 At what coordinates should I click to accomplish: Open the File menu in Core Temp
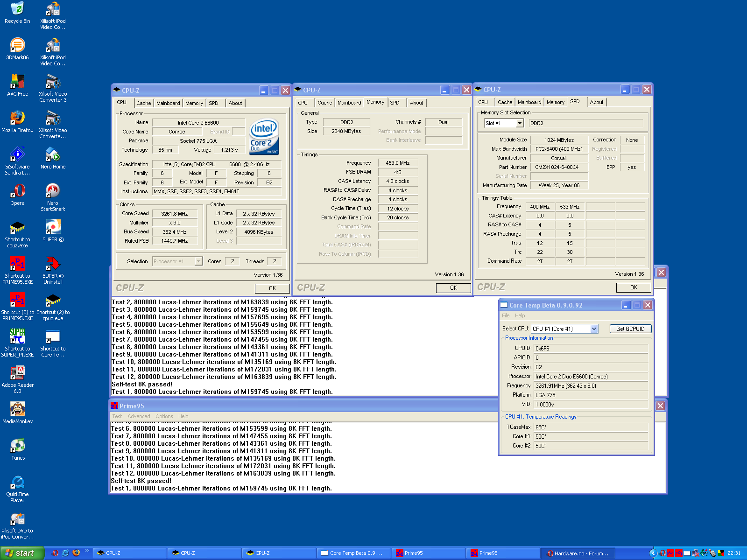(x=506, y=315)
